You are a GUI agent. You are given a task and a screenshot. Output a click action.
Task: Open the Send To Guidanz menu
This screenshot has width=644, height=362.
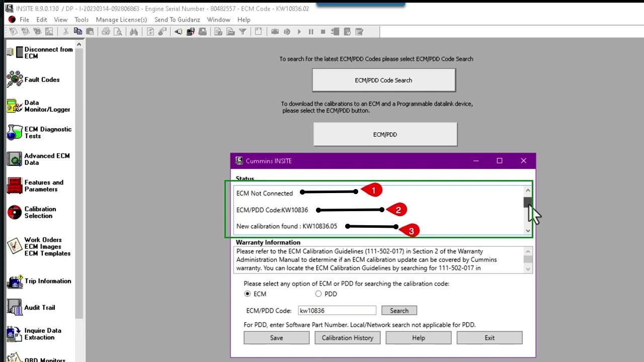tap(177, 20)
